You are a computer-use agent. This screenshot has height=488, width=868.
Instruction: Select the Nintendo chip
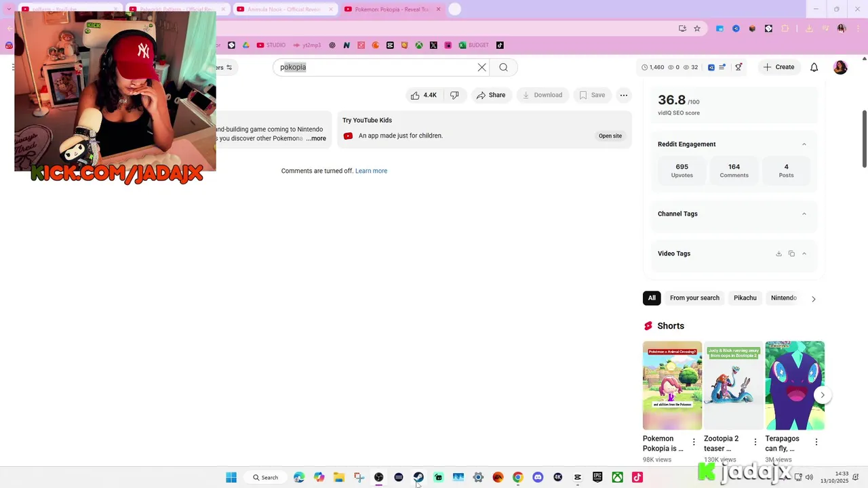[783, 298]
